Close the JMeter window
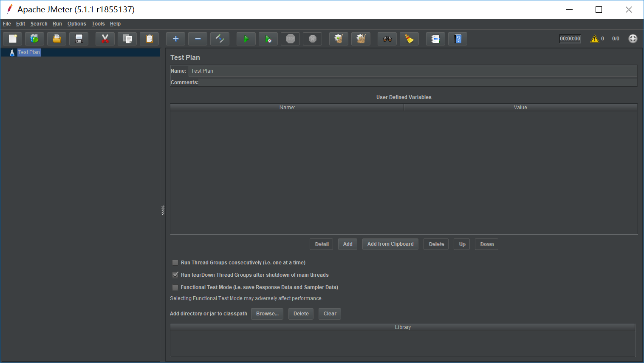 click(629, 9)
